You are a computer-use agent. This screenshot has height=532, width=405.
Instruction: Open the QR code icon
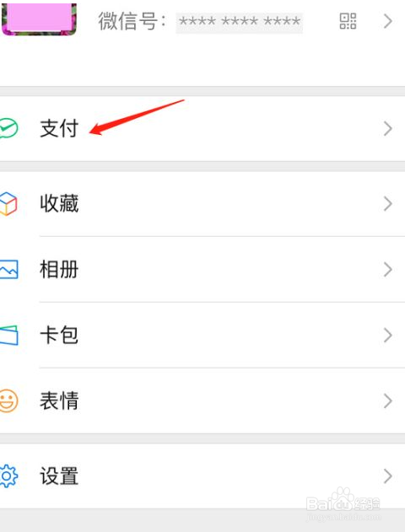coord(348,21)
